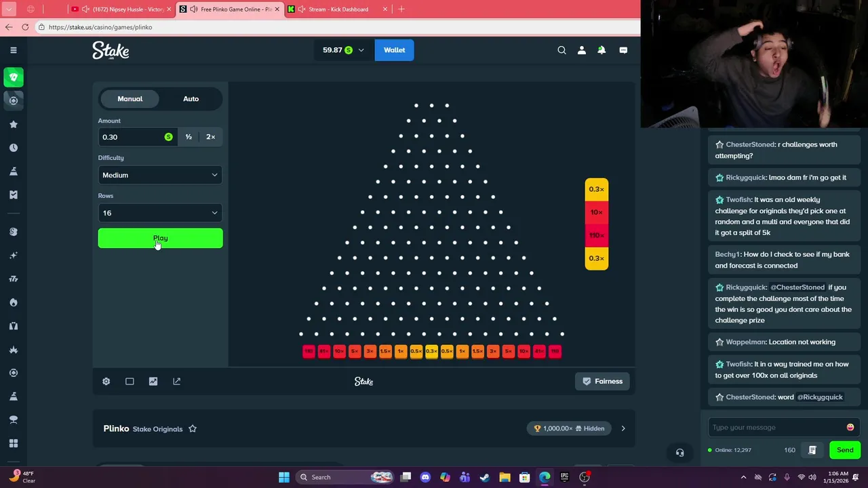This screenshot has width=868, height=488.
Task: Open the clock recent games sidebar icon
Action: point(14,148)
